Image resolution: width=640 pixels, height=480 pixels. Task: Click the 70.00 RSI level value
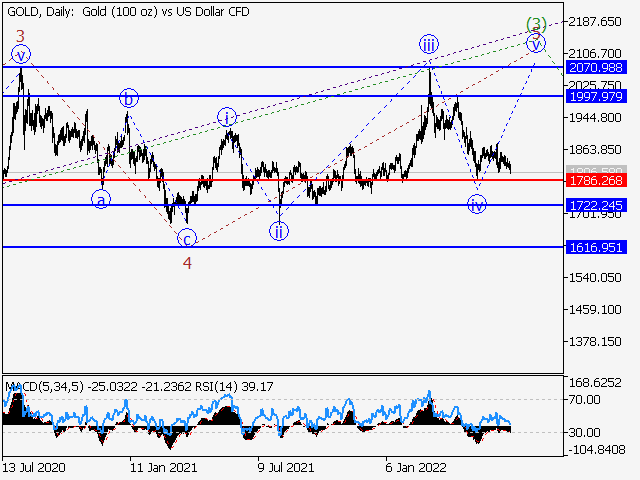[x=584, y=400]
